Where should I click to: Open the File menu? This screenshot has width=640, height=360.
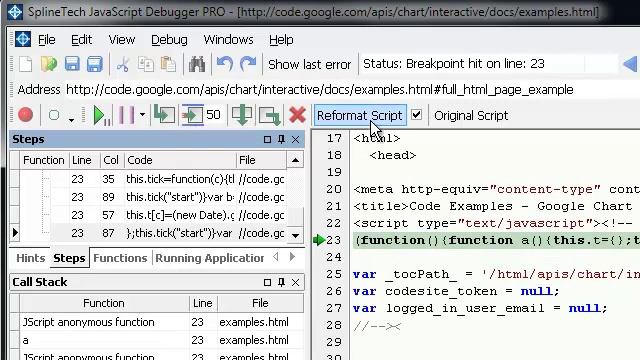47,40
